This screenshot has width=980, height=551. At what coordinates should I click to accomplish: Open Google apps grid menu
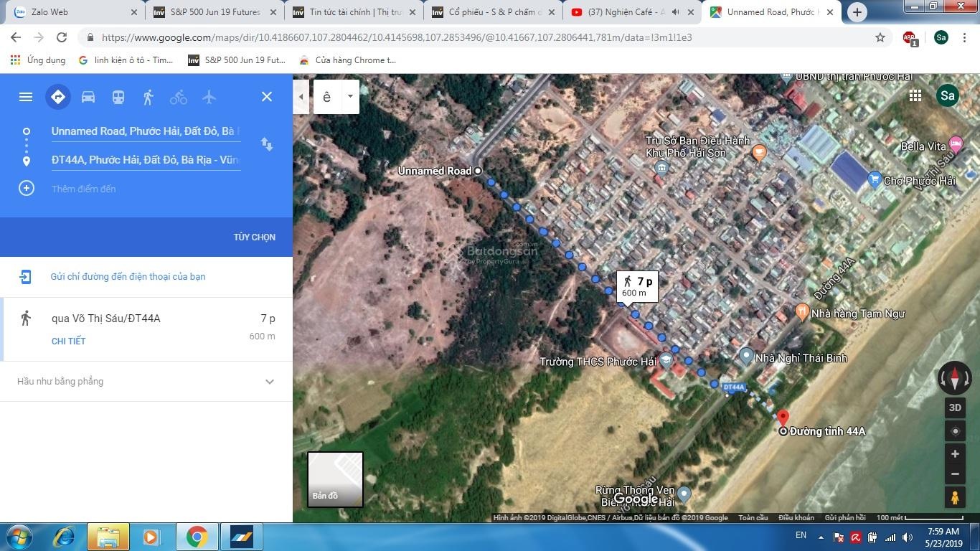click(x=915, y=96)
